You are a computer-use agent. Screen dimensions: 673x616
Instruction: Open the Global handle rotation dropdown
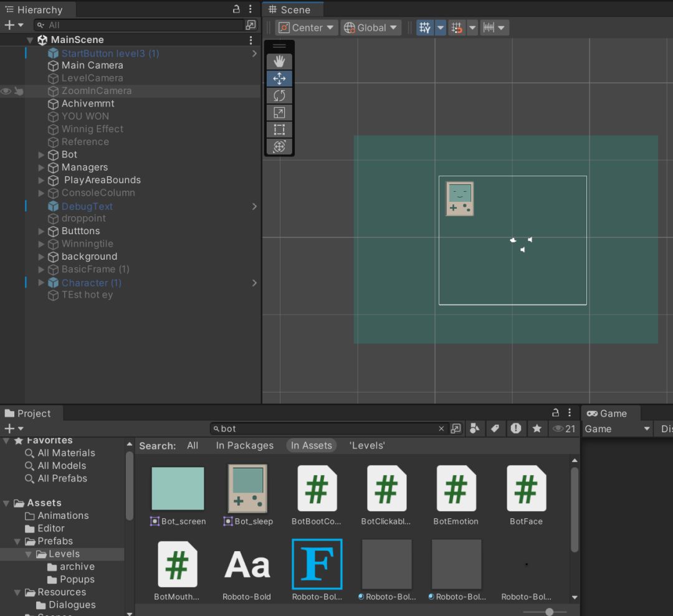(370, 27)
